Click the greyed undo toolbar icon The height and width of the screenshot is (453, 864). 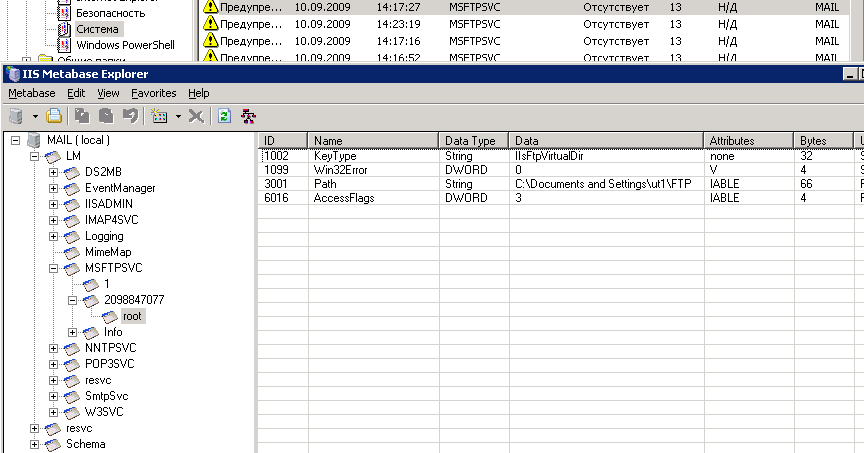tap(130, 116)
